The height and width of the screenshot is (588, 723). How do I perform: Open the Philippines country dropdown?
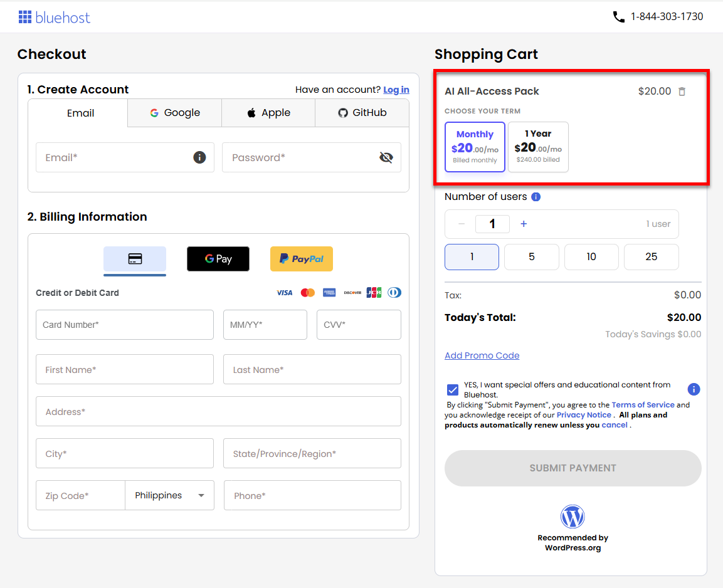point(170,495)
